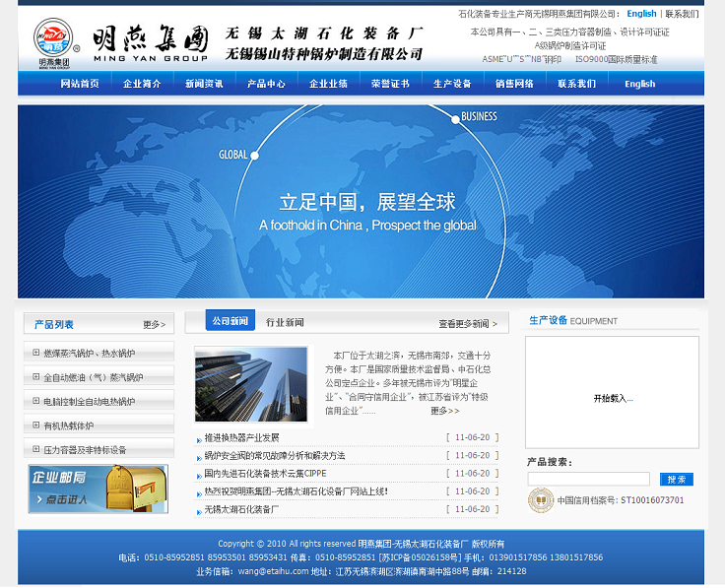Switch to the 行业新闻 tab
This screenshot has width=725, height=588.
(x=285, y=323)
